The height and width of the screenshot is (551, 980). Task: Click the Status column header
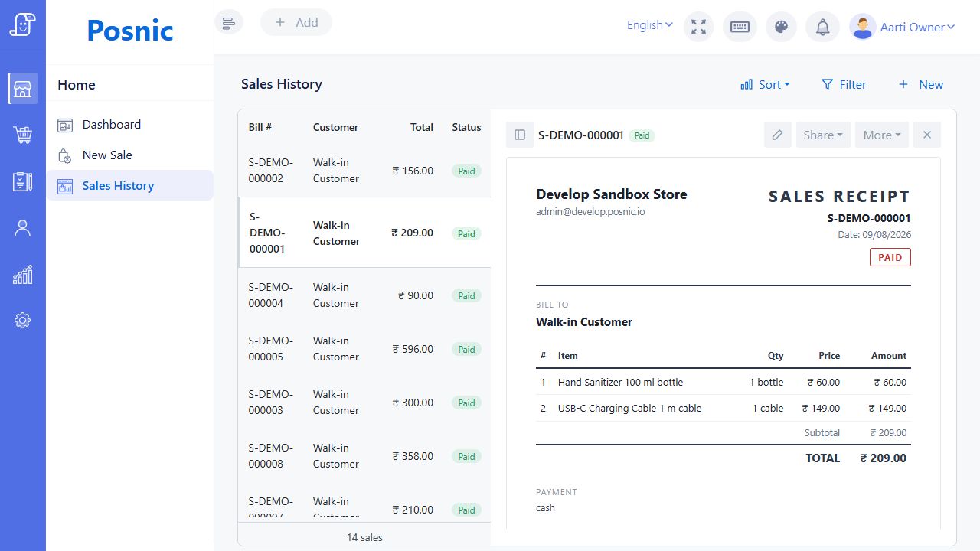click(466, 127)
